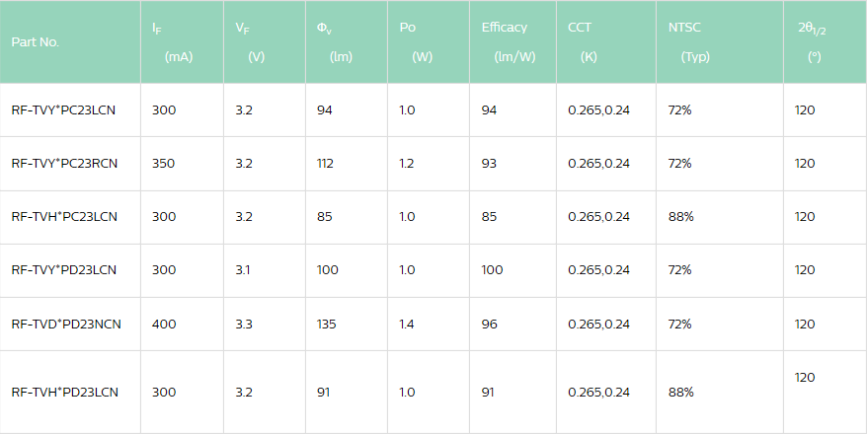The height and width of the screenshot is (435, 868).
Task: Select RF-TVH*PD23LCN in the last row
Action: [x=64, y=392]
